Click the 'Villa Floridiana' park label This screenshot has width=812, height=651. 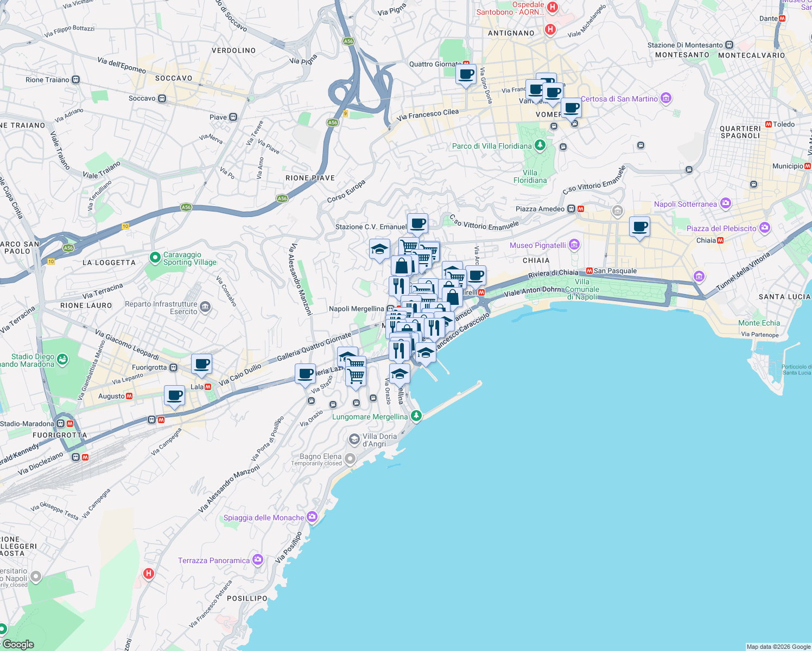tap(530, 176)
